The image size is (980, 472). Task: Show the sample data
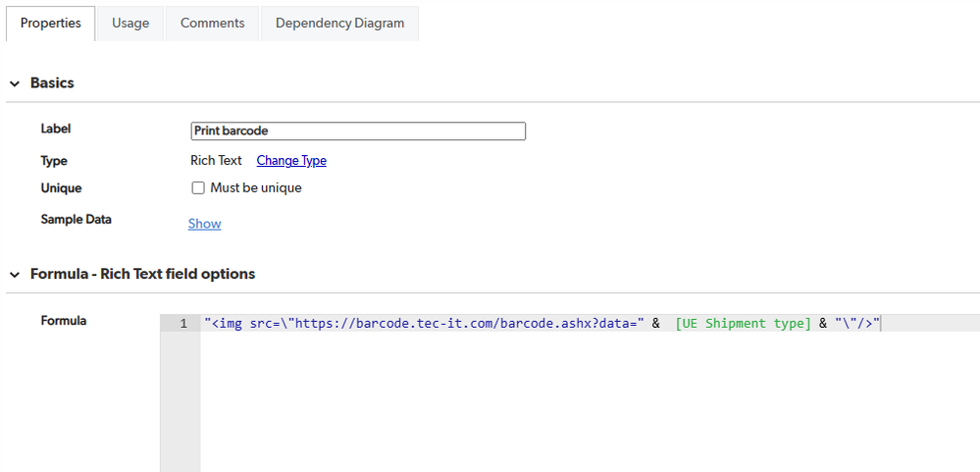click(204, 224)
